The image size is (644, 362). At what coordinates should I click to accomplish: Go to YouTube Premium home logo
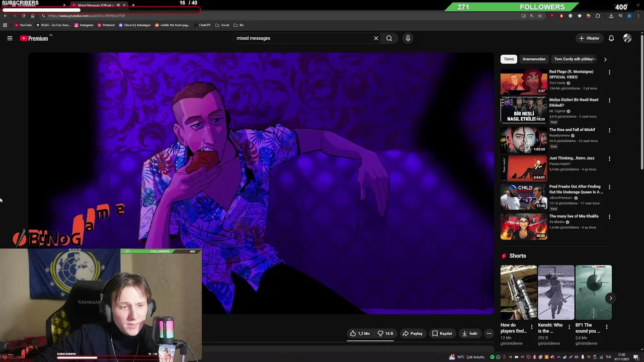click(x=34, y=38)
